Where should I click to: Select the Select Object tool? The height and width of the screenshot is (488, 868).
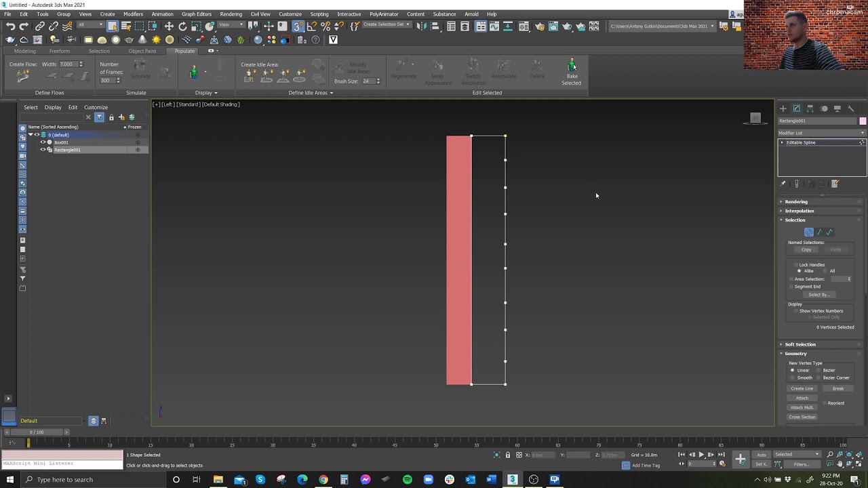(113, 26)
